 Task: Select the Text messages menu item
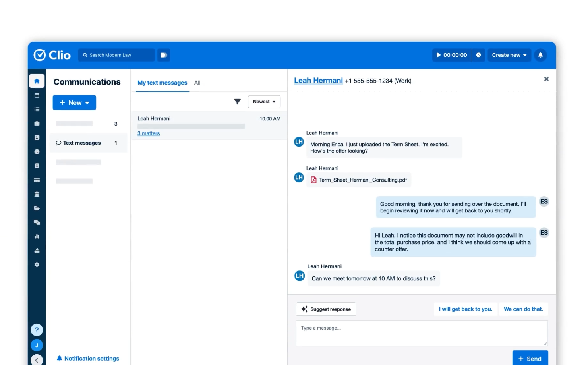(82, 143)
